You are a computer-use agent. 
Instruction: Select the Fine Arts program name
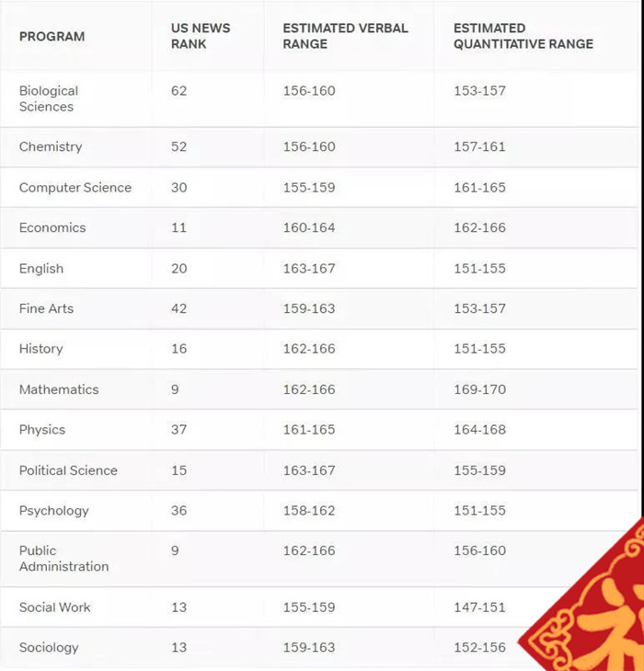click(x=46, y=308)
